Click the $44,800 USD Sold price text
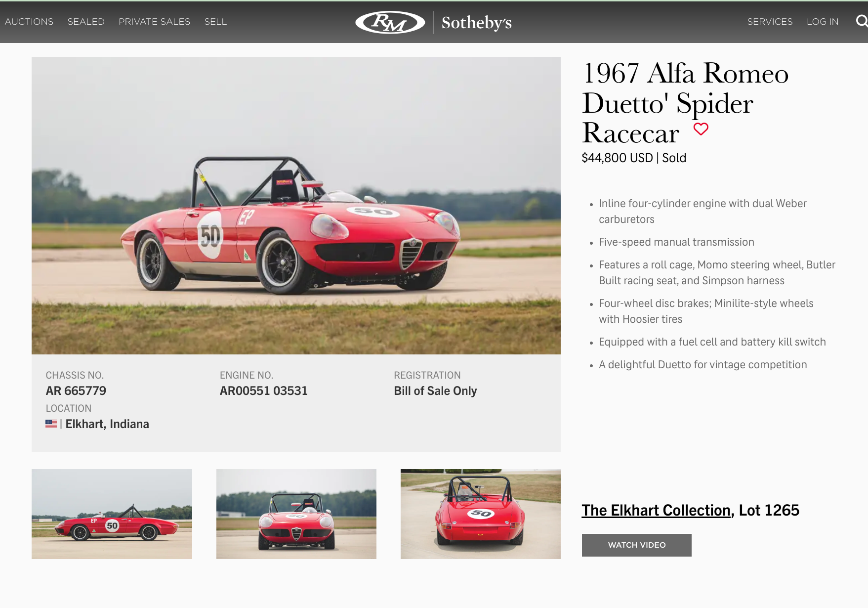The image size is (868, 608). [x=634, y=158]
